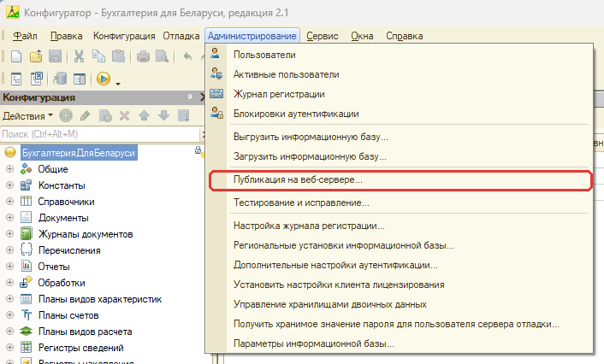Expand the Обработки tree node
Viewport: 604px width, 364px height.
click(x=10, y=283)
